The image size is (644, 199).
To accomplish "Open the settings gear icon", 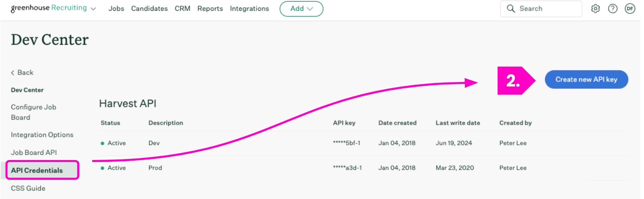I will 595,9.
